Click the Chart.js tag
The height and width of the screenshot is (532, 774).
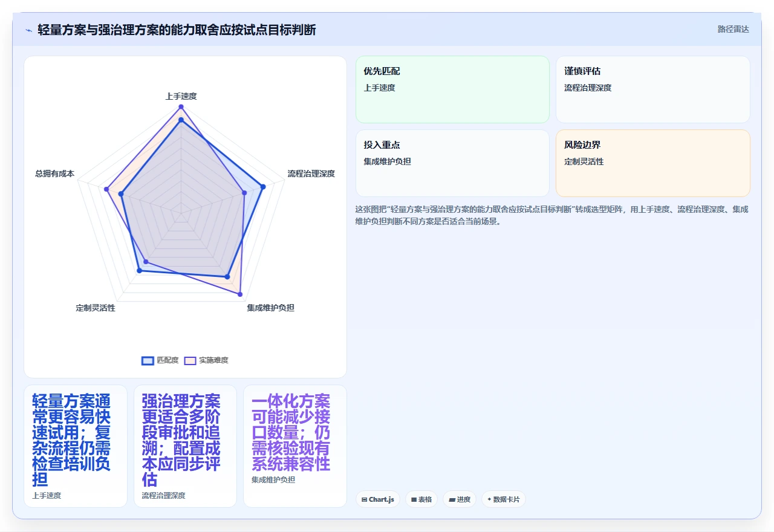(x=377, y=499)
